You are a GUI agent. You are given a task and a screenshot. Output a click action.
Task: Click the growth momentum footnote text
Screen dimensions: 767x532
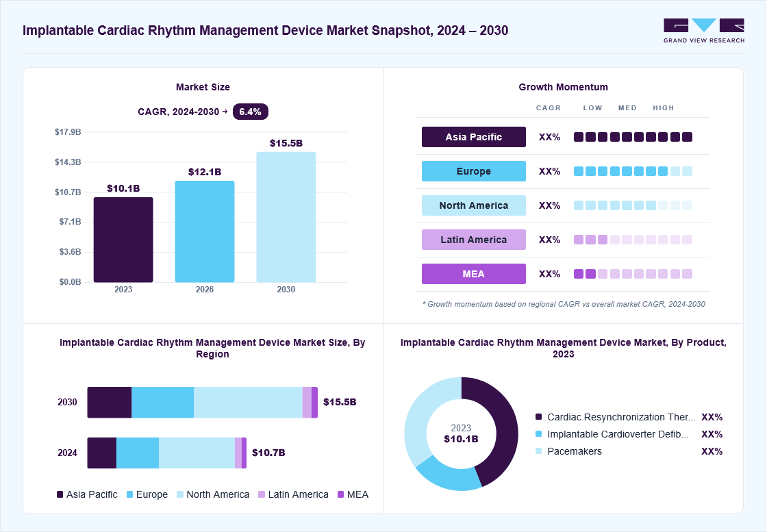click(x=564, y=304)
